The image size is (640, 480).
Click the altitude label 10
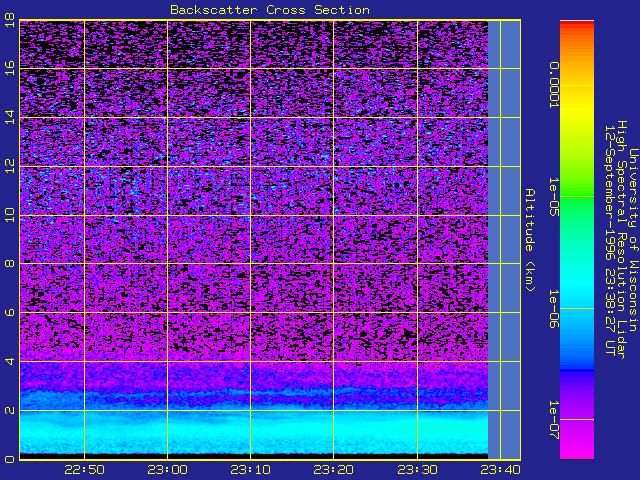point(10,215)
